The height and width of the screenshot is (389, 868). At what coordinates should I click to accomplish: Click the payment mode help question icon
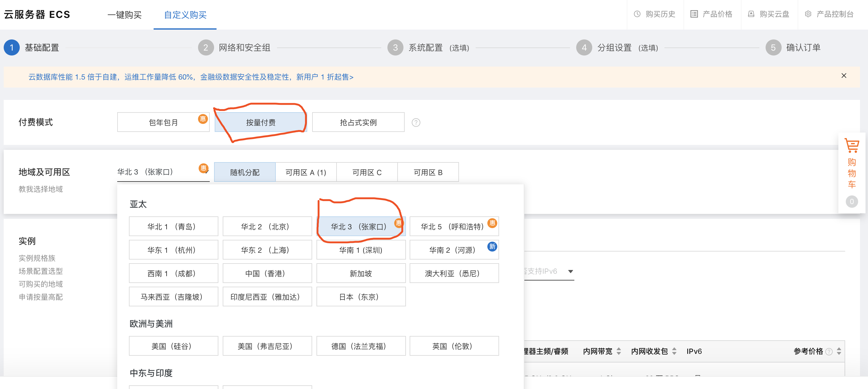tap(416, 123)
